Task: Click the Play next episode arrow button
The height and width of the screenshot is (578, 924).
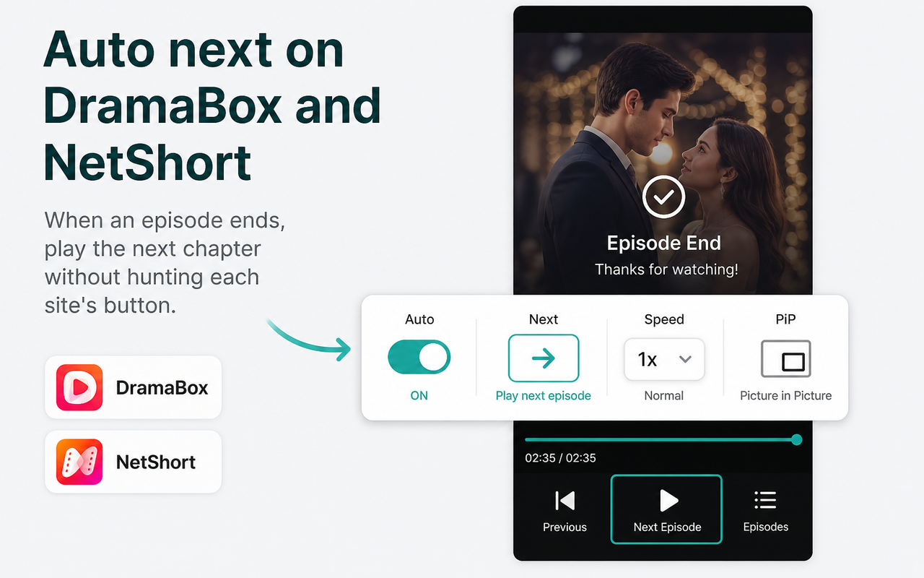Action: tap(544, 358)
